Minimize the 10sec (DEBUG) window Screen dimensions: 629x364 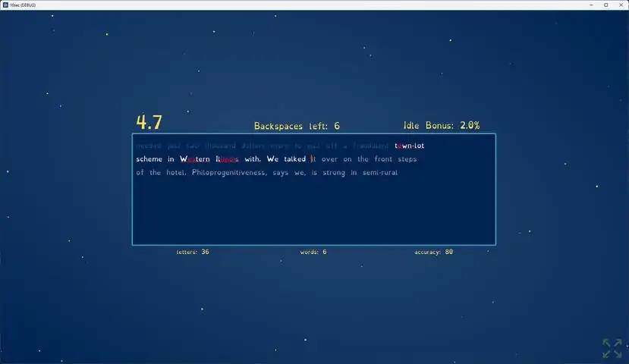[x=591, y=5]
